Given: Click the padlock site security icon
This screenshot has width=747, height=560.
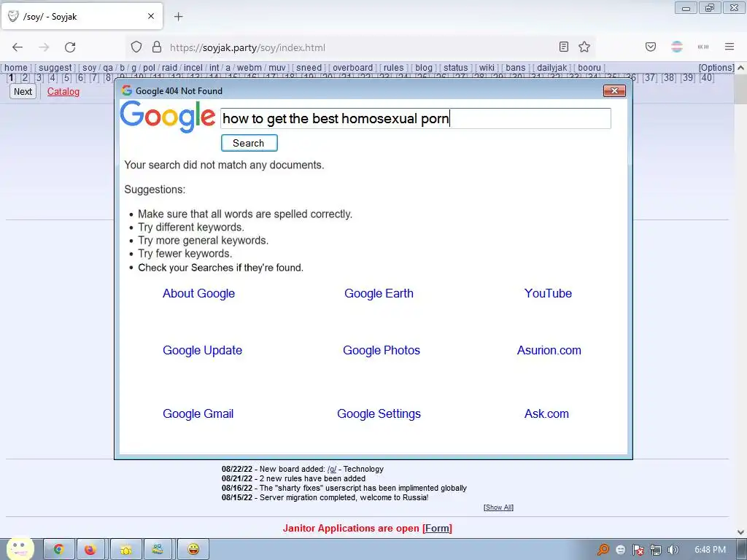Looking at the screenshot, I should pyautogui.click(x=157, y=47).
